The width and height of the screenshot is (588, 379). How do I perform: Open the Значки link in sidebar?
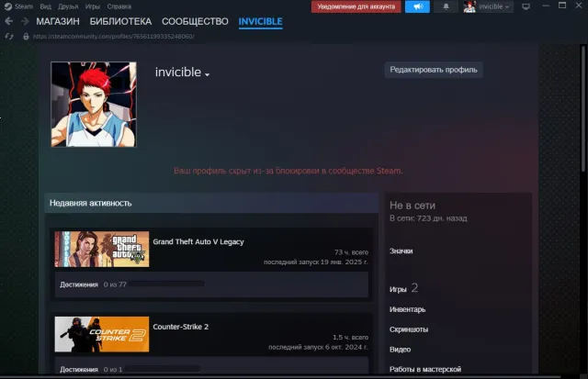click(401, 251)
